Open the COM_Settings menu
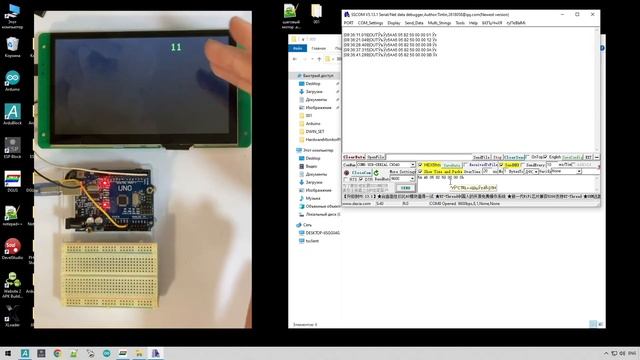 370,23
